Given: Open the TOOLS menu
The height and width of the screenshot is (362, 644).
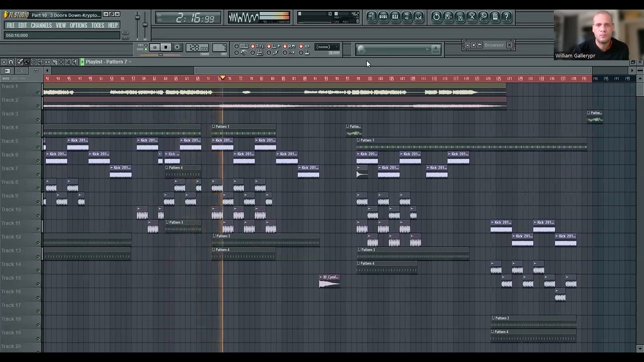Looking at the screenshot, I should click(98, 26).
